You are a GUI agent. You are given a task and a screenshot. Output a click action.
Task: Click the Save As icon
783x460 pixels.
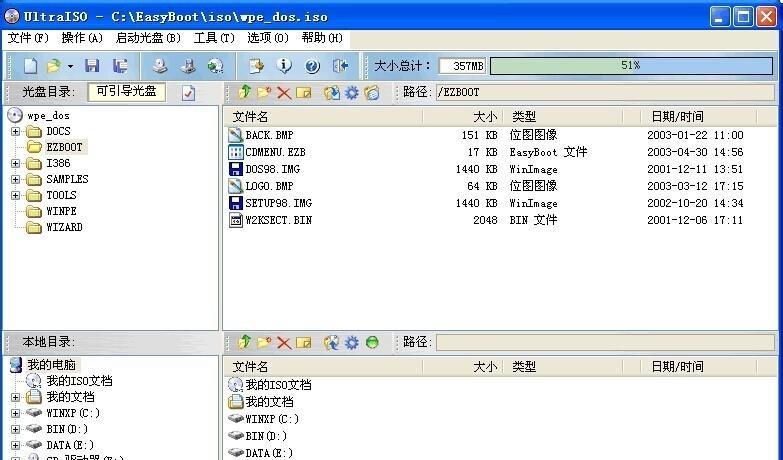120,65
